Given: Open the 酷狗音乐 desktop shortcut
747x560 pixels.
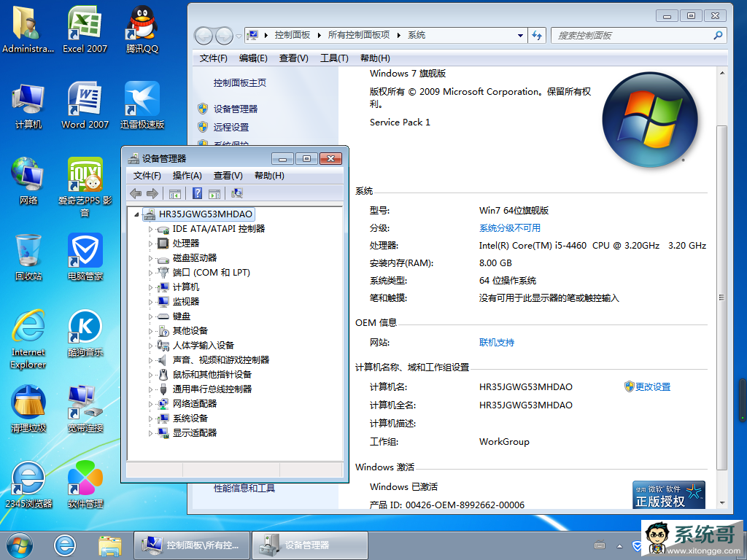Looking at the screenshot, I should click(x=85, y=332).
